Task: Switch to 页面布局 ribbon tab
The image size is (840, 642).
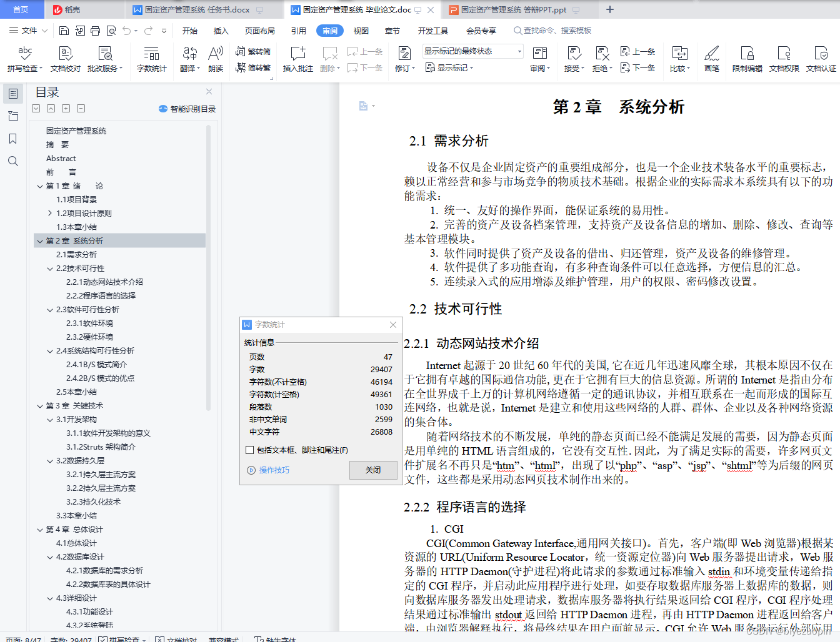Action: click(260, 31)
